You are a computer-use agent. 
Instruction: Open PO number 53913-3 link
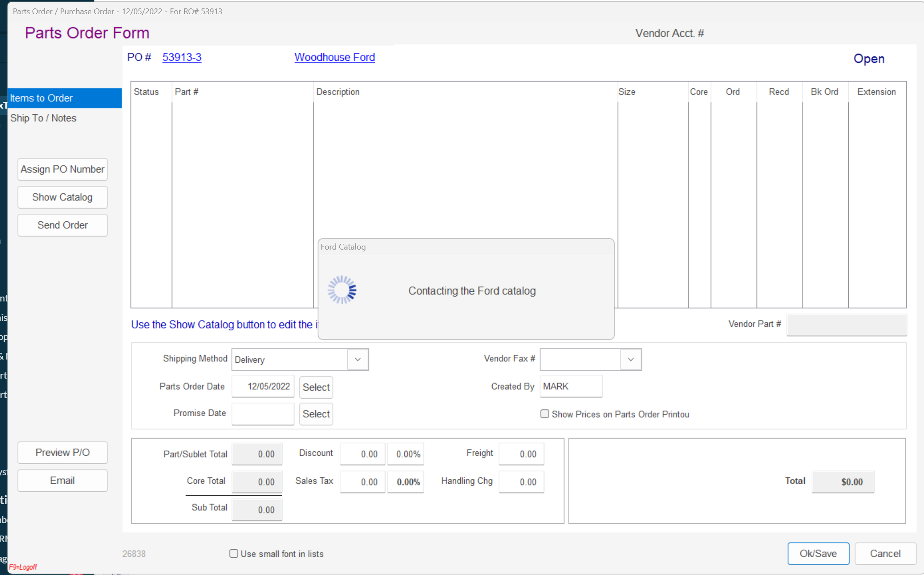click(182, 57)
